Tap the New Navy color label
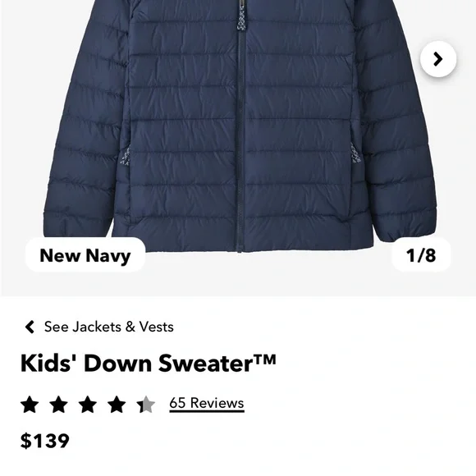 click(x=85, y=255)
